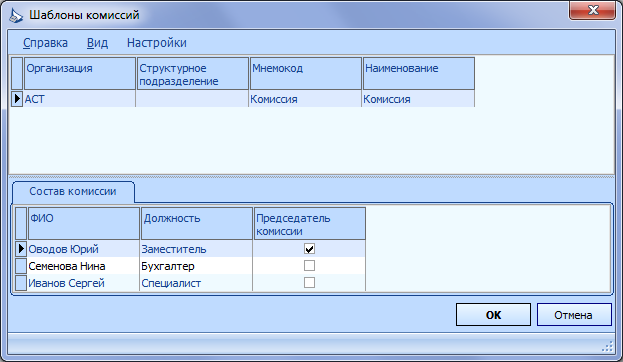Confirm with the OK button
This screenshot has width=623, height=362.
point(493,315)
